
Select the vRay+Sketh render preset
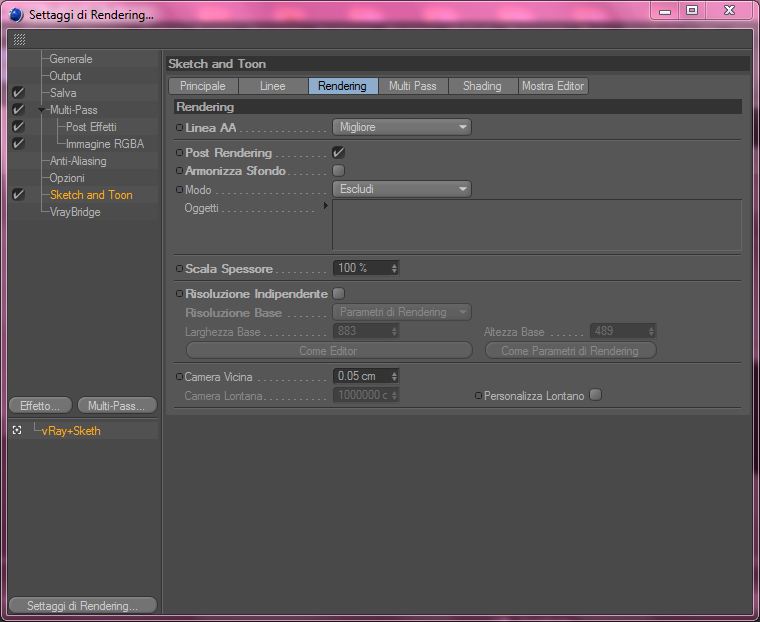click(71, 431)
